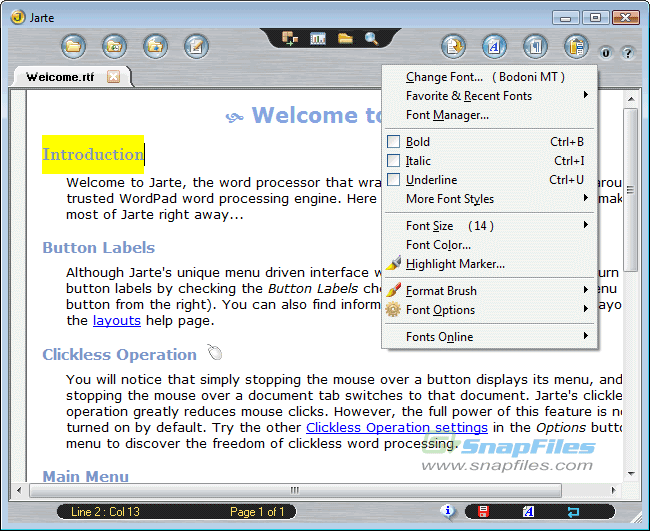The image size is (650, 531).
Task: Click the Line 2 : Col 13 status text
Action: tap(105, 512)
